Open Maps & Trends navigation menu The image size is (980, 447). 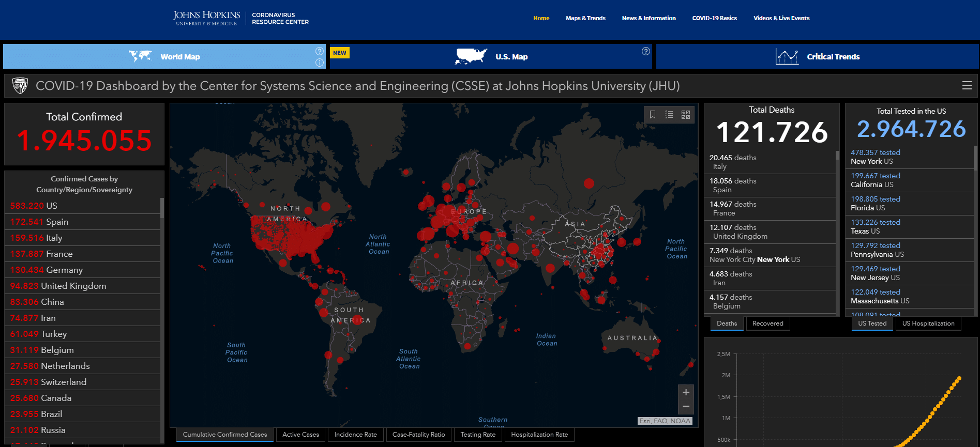pos(585,18)
